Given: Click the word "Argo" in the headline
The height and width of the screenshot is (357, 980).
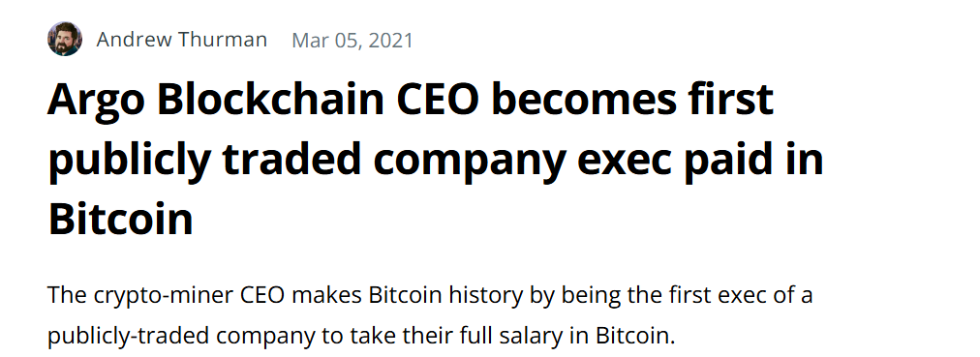Looking at the screenshot, I should click(x=96, y=103).
